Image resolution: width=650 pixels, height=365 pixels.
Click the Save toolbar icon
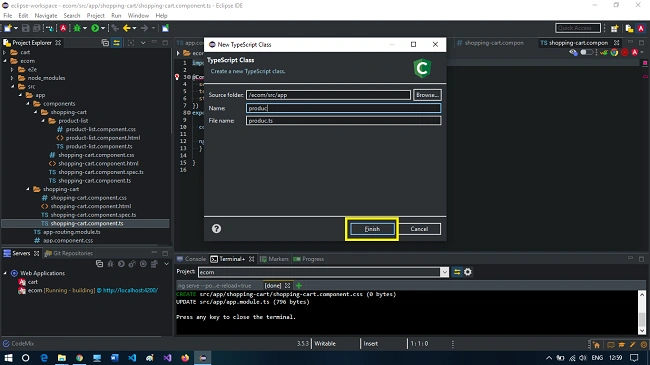26,28
